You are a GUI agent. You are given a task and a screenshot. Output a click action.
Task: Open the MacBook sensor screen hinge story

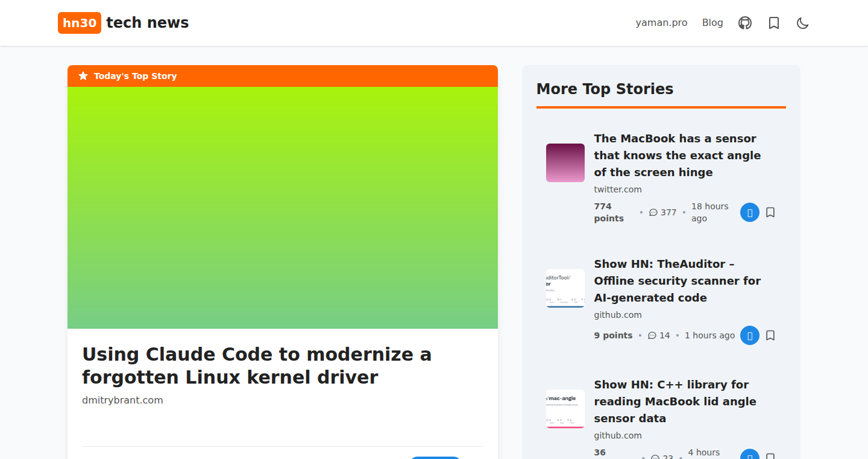coord(677,155)
